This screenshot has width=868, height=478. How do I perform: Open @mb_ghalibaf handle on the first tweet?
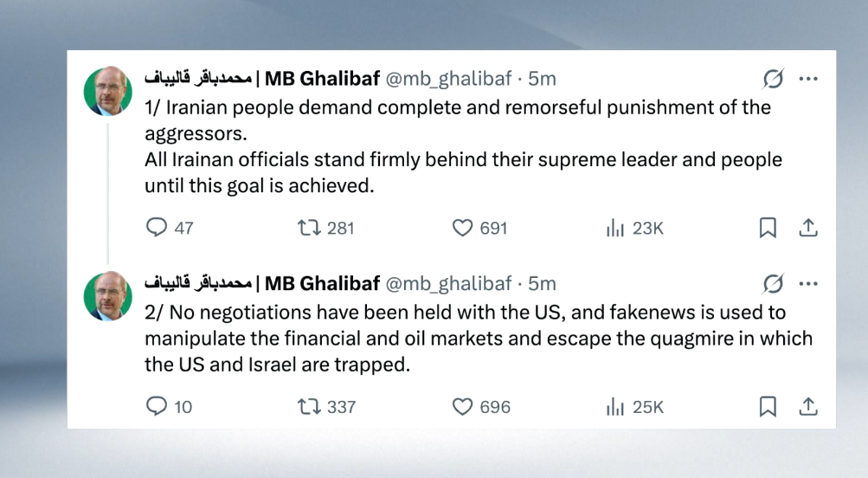click(448, 79)
